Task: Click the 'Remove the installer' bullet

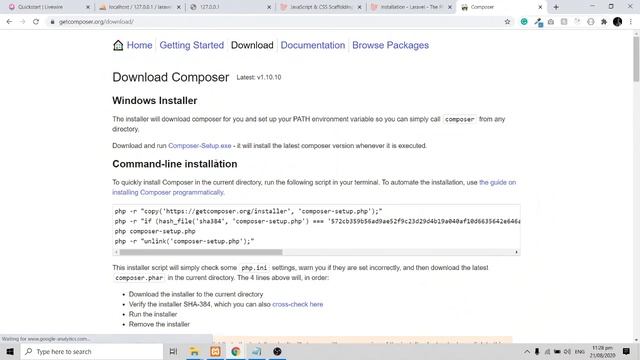Action: tap(159, 324)
